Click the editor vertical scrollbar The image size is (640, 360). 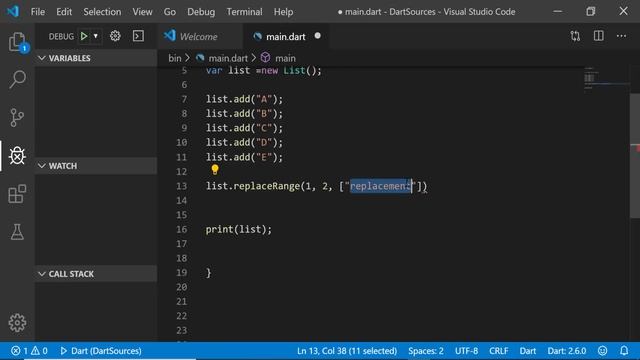point(635,156)
